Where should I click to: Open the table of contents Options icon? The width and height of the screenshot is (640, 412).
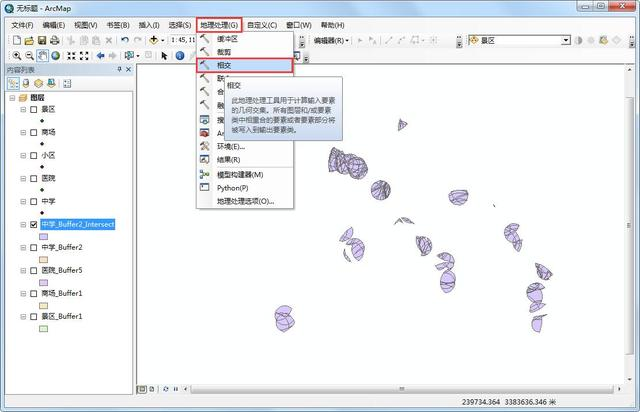tap(67, 84)
